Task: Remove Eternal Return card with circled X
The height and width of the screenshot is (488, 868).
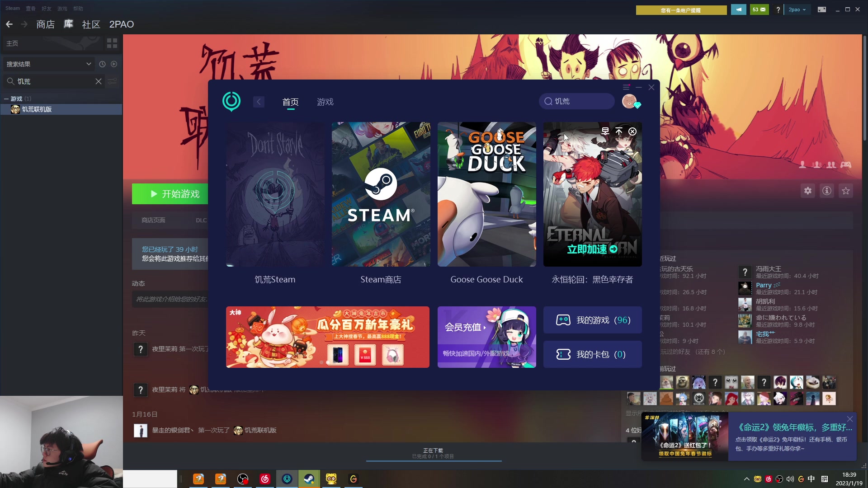Action: click(632, 131)
